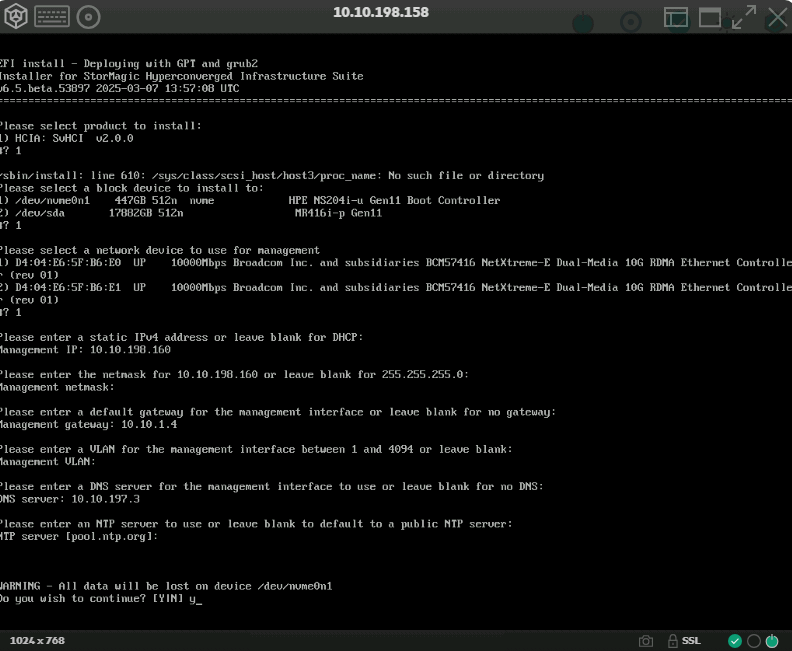Click 'Please enter a static IPv4 address' prompt
Image resolution: width=792 pixels, height=651 pixels.
(182, 337)
